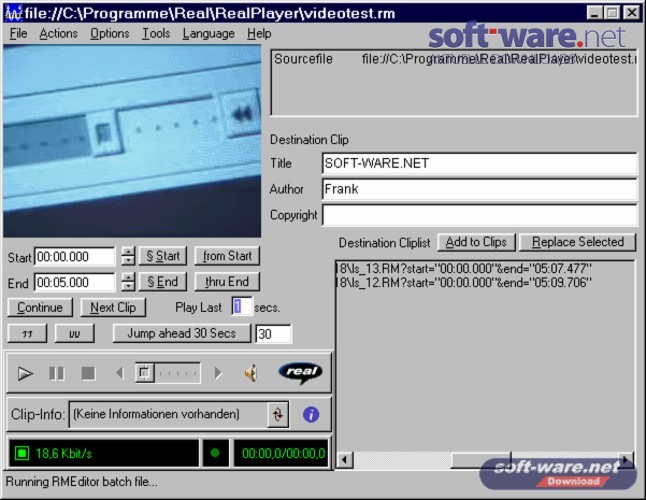The width and height of the screenshot is (646, 500).
Task: Decrease the Start time with spinner down
Action: [128, 261]
